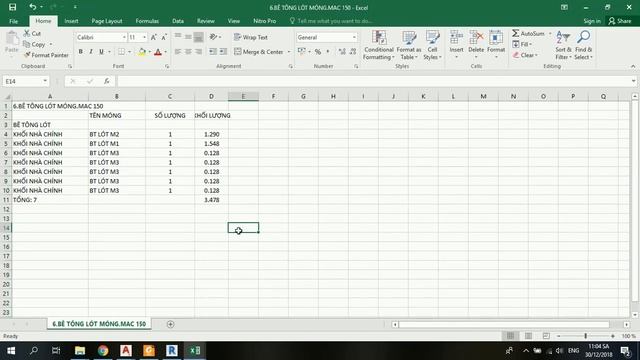Open Windows Start menu
640x360 pixels.
tap(11, 351)
